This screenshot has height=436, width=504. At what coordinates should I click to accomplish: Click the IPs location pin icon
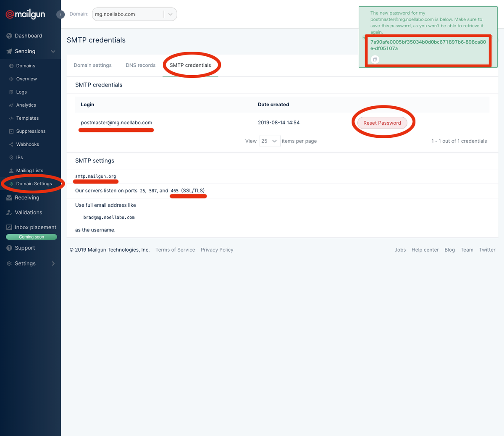point(11,158)
